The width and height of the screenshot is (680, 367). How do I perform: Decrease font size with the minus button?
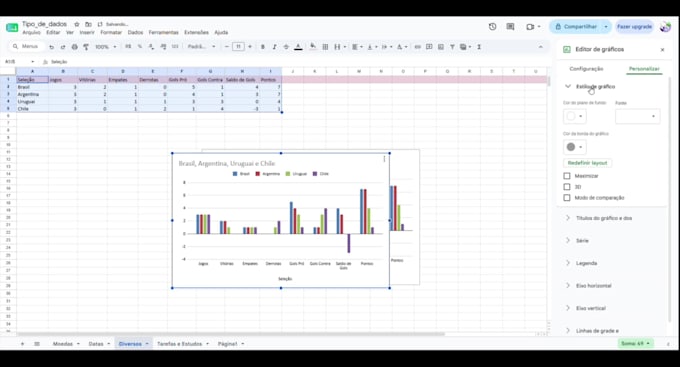click(x=226, y=46)
